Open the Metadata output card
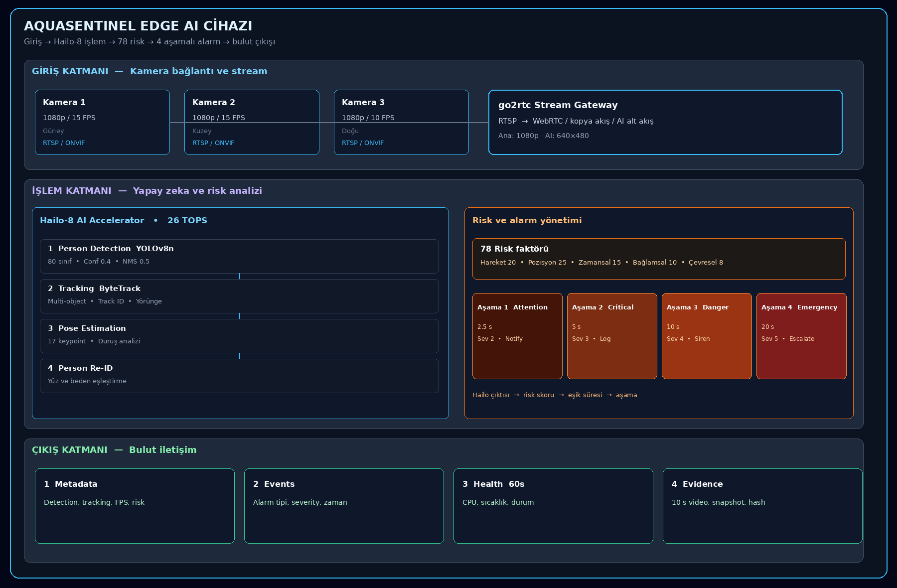The image size is (897, 588). click(135, 506)
